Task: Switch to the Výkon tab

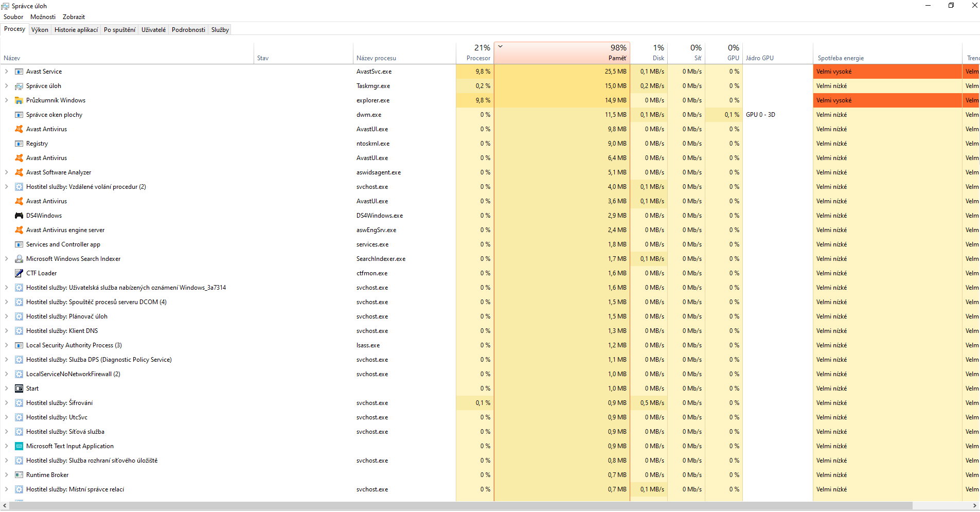Action: click(x=40, y=30)
